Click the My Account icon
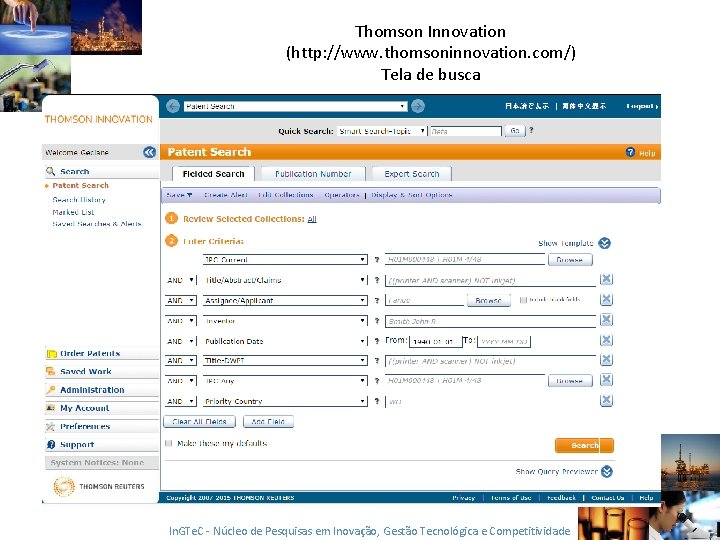Image resolution: width=720 pixels, height=540 pixels. point(51,408)
